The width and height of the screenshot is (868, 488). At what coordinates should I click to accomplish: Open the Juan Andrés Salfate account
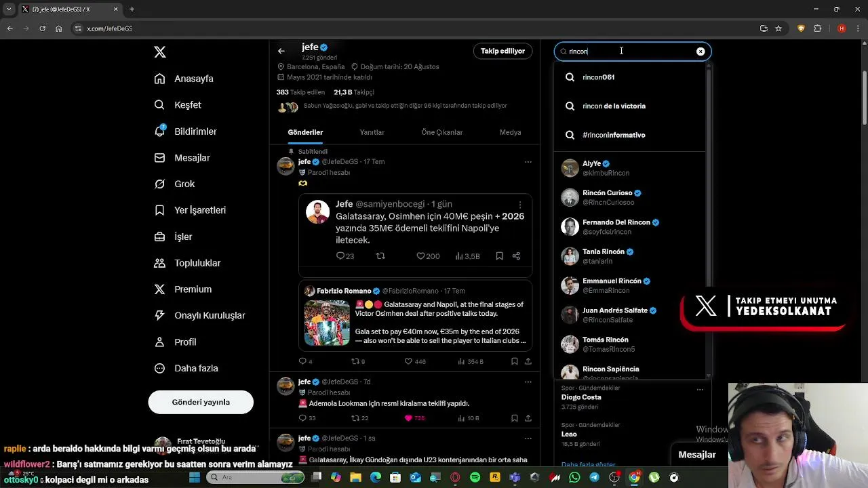pos(629,314)
